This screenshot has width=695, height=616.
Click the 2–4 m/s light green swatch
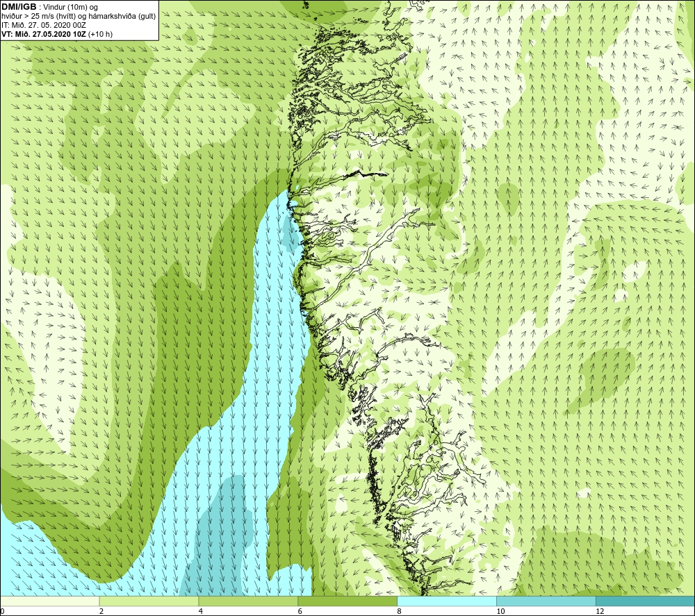pyautogui.click(x=149, y=601)
